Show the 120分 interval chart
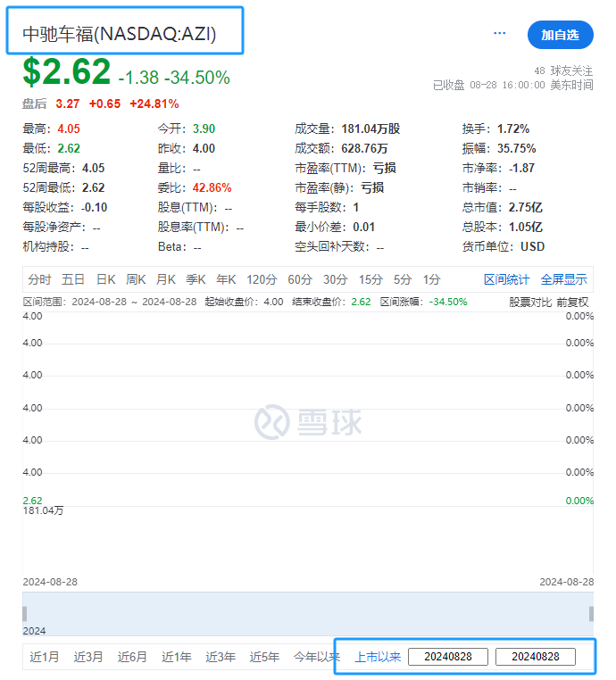 tap(262, 279)
